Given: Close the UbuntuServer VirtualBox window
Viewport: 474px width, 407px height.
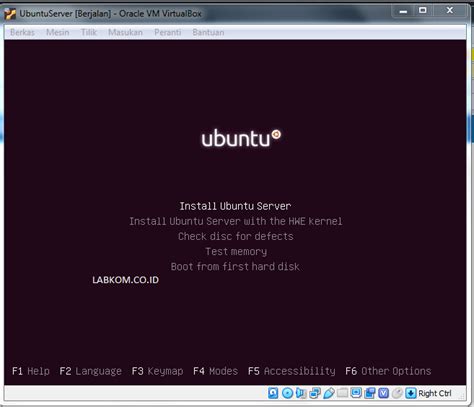Looking at the screenshot, I should (450, 11).
